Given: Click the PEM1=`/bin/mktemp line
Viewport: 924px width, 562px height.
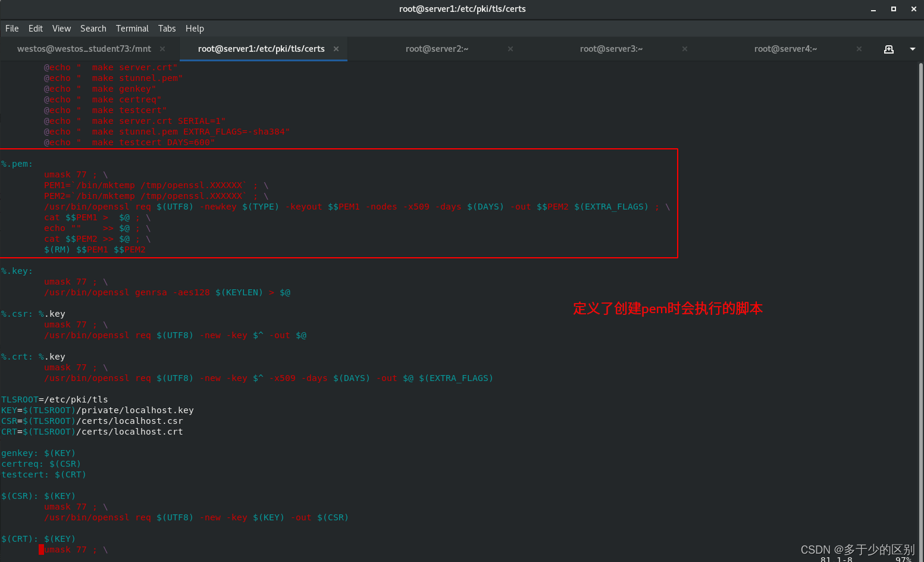Looking at the screenshot, I should tap(156, 185).
